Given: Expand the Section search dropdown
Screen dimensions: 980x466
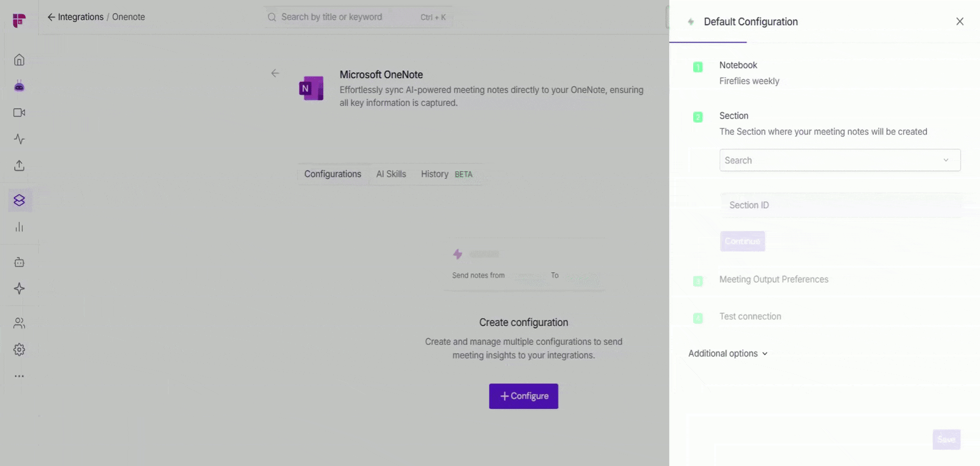Looking at the screenshot, I should 840,160.
